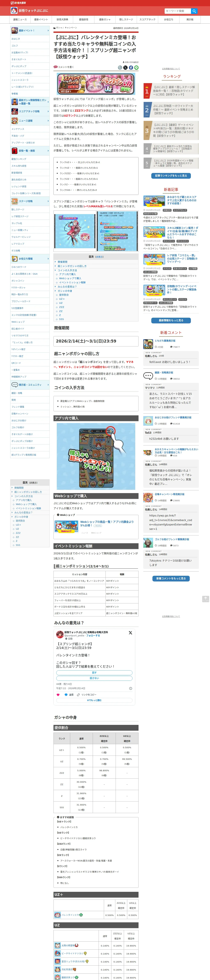Vote 回さない in tweet poll
210x980 pixels.
94,678
